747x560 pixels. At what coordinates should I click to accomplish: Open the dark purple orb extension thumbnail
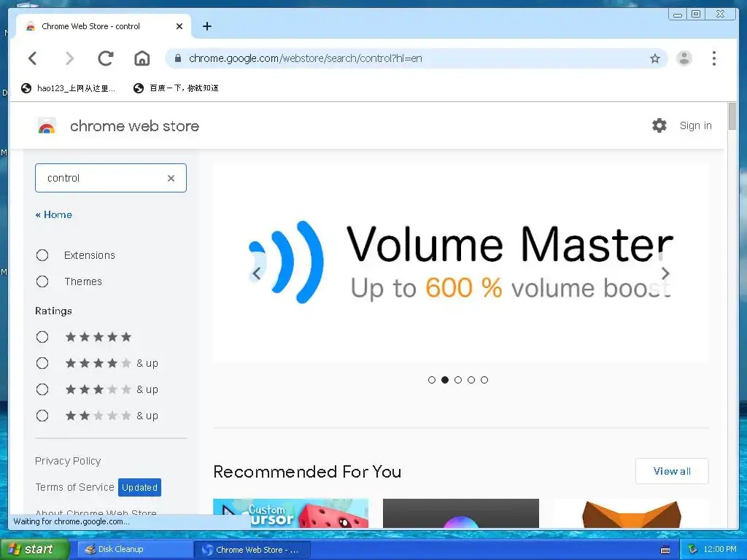pyautogui.click(x=461, y=513)
